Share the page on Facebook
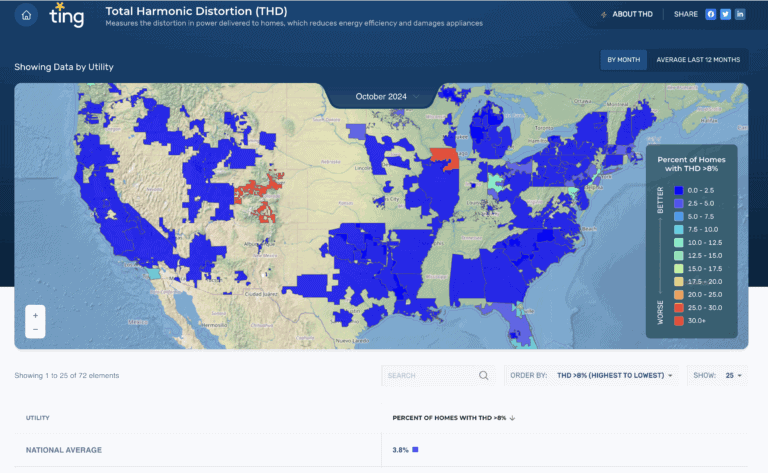768x473 pixels. (x=710, y=14)
